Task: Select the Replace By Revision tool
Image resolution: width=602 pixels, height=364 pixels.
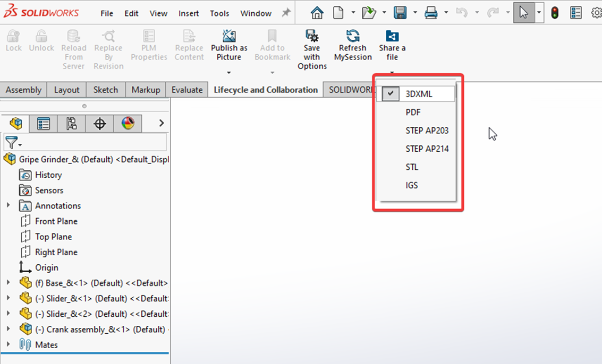Action: pos(108,45)
